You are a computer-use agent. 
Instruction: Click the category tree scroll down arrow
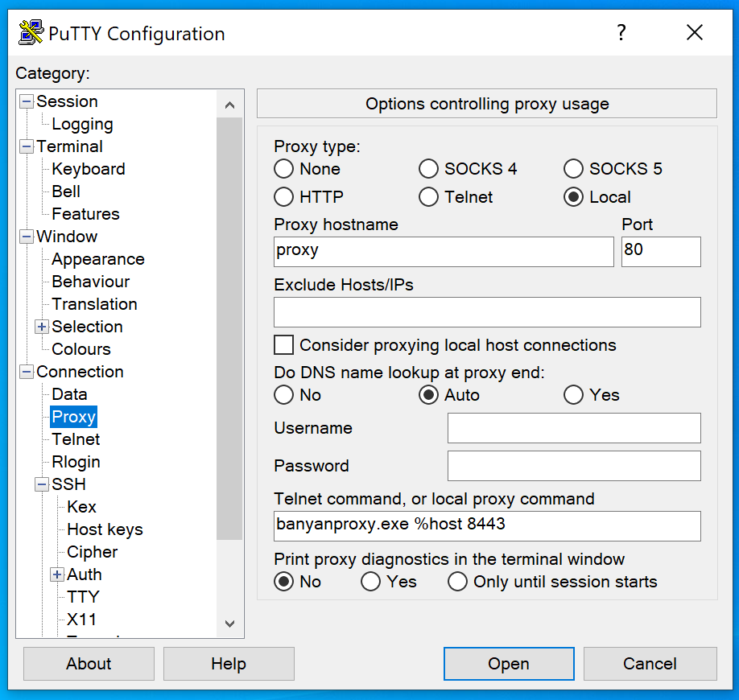click(x=229, y=624)
